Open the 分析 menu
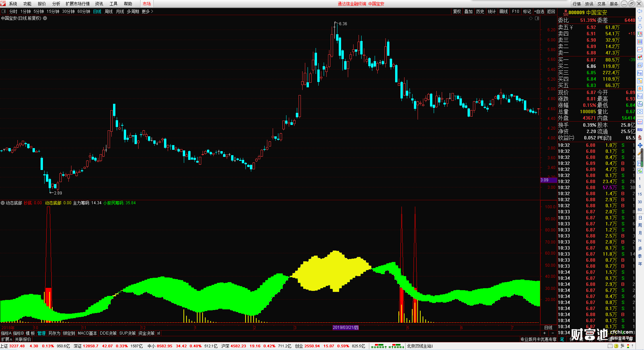644x350 pixels. click(56, 4)
